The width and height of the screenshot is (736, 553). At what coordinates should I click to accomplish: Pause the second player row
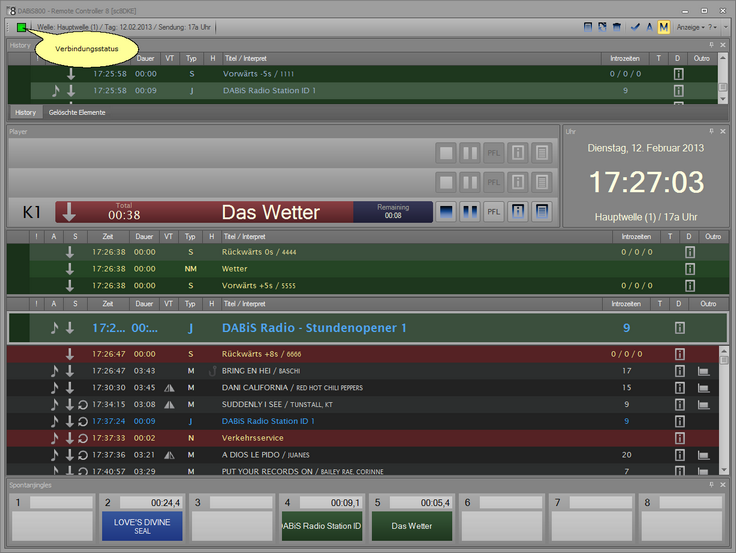[x=470, y=182]
